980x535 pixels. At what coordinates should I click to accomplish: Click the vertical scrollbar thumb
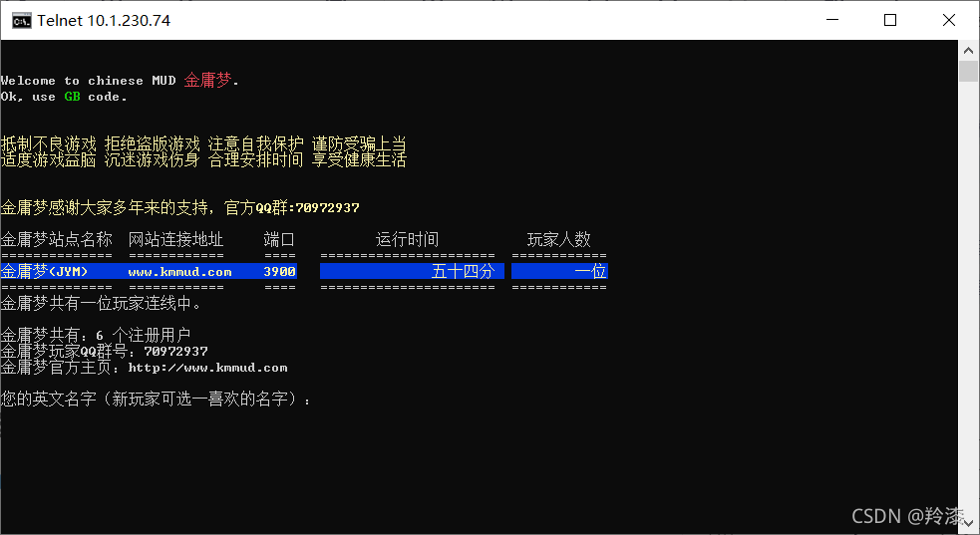[968, 71]
